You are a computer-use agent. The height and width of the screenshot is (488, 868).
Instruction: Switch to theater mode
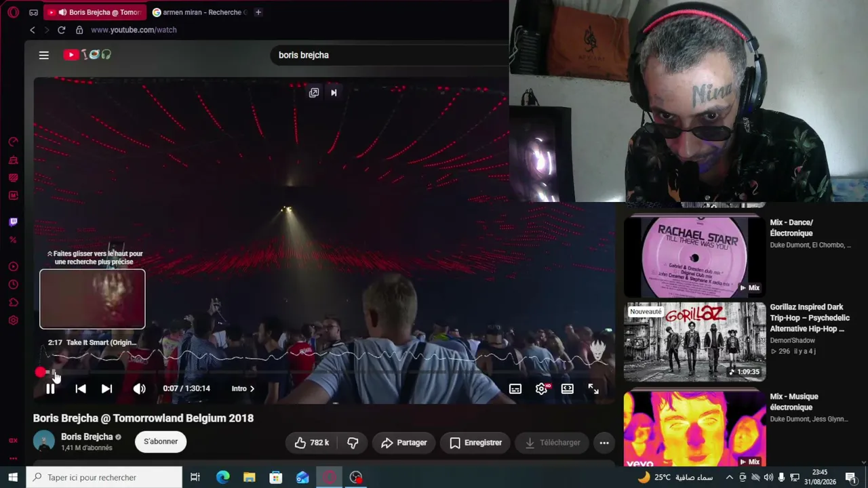coord(568,388)
